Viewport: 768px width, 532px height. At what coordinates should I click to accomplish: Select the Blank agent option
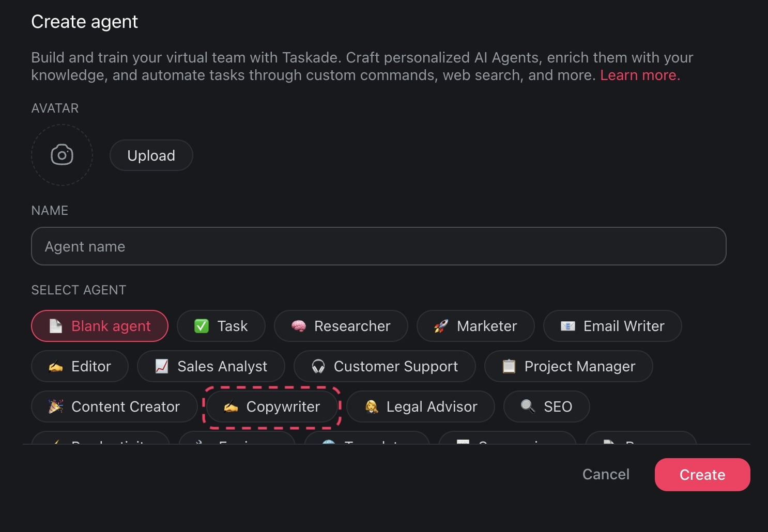(100, 326)
